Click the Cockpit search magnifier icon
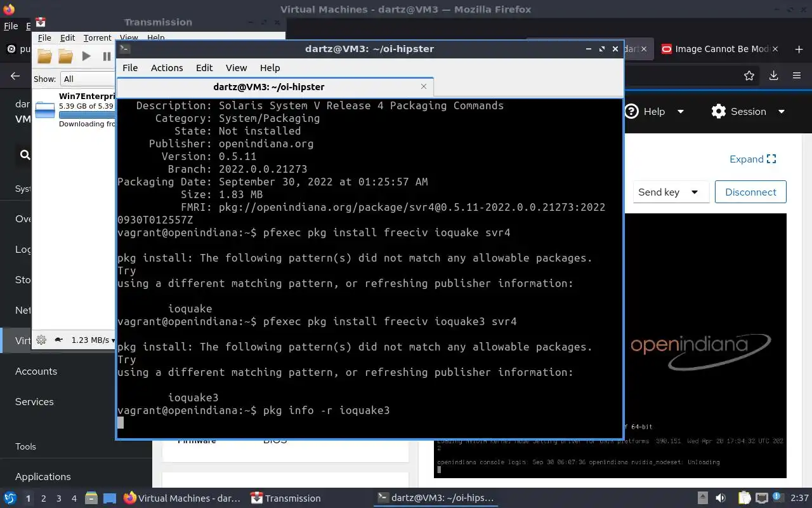 point(25,154)
